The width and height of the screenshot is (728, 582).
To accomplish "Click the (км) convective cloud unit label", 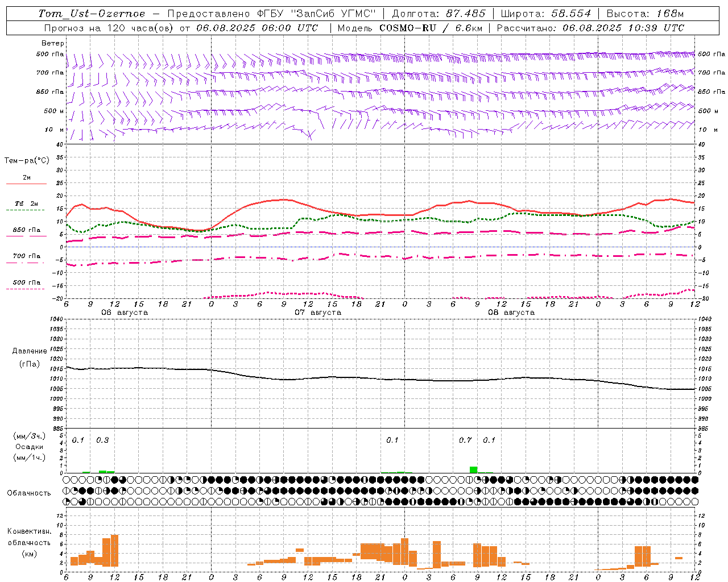I will (x=29, y=553).
